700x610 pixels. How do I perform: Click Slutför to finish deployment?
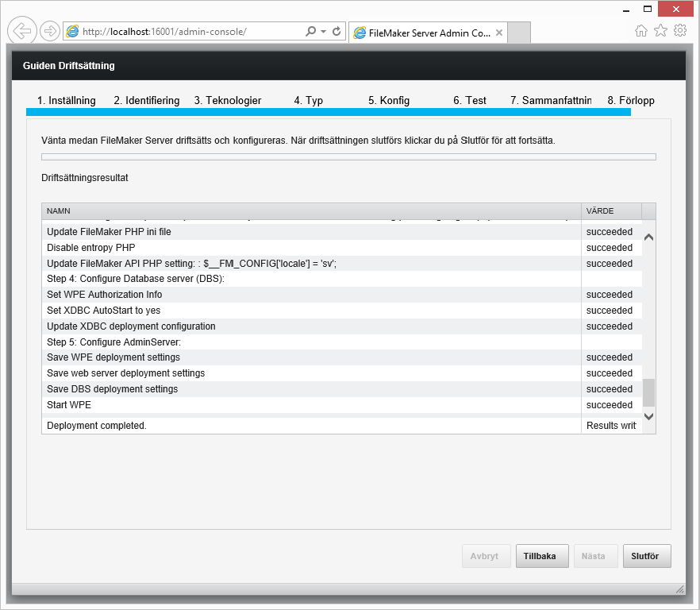647,556
